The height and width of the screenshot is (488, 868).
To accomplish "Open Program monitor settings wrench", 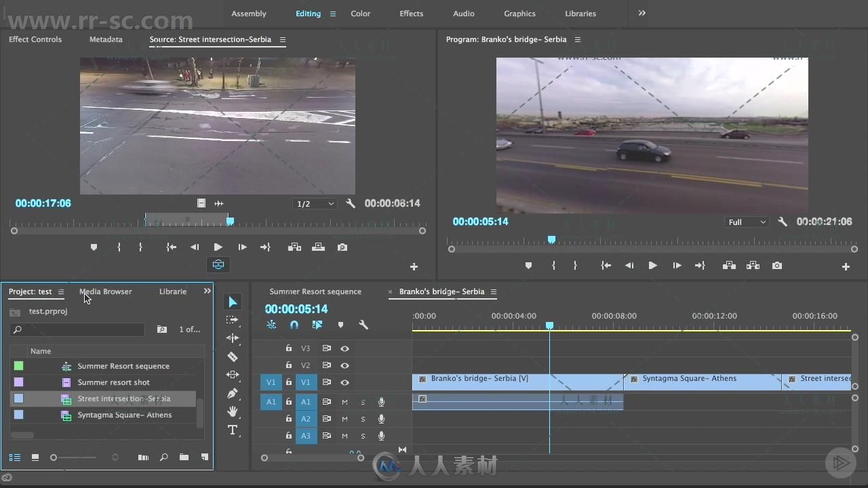I will click(x=782, y=222).
